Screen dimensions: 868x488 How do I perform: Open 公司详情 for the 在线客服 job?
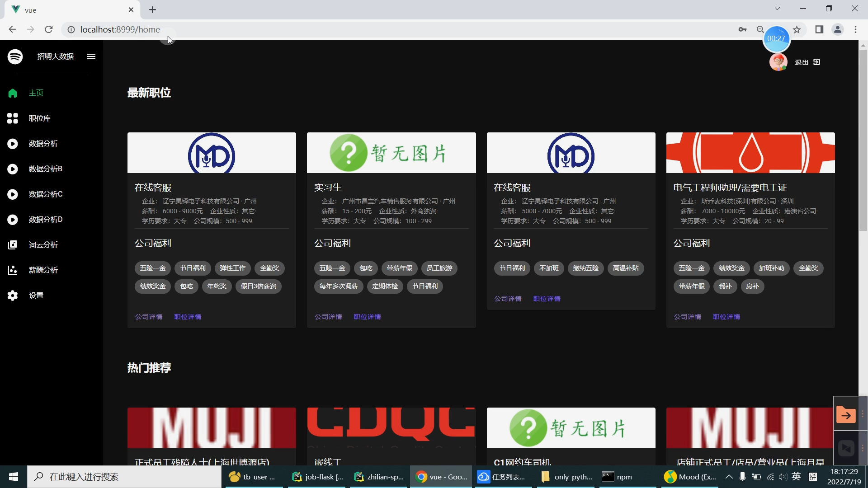click(x=148, y=316)
